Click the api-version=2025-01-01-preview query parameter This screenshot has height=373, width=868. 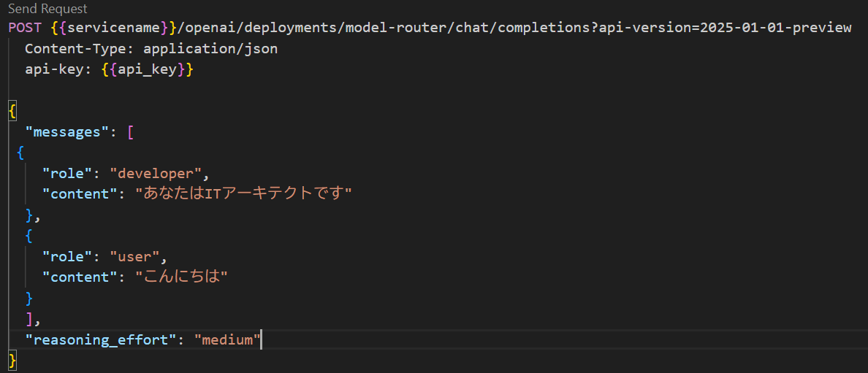tap(725, 28)
